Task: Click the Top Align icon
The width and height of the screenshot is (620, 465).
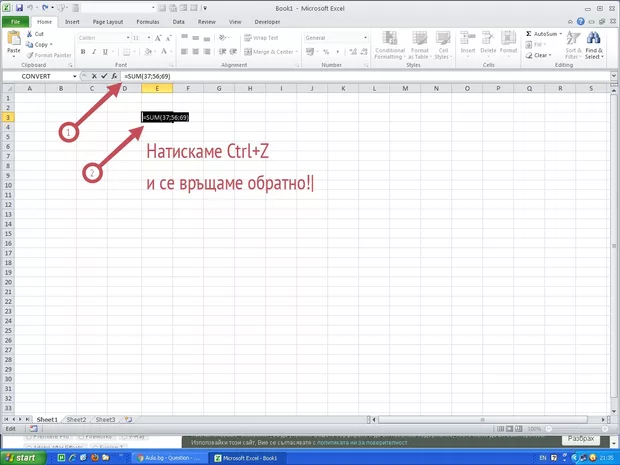Action: pyautogui.click(x=184, y=38)
